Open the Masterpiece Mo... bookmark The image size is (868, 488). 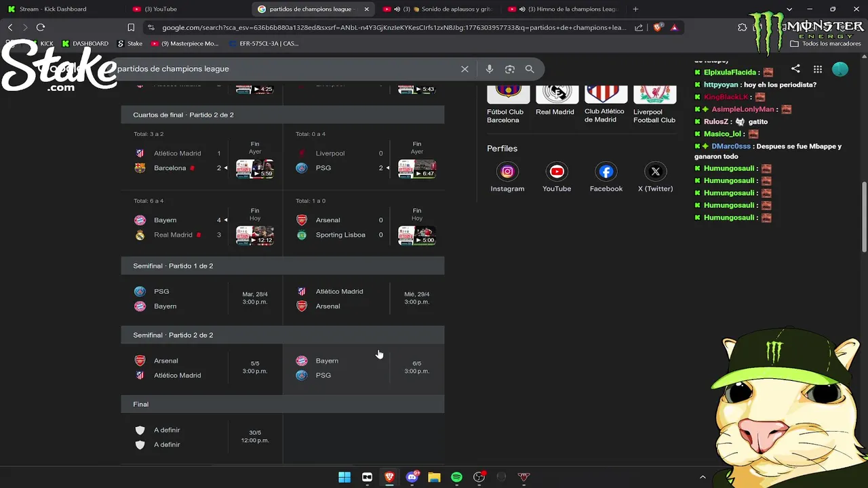click(x=185, y=43)
